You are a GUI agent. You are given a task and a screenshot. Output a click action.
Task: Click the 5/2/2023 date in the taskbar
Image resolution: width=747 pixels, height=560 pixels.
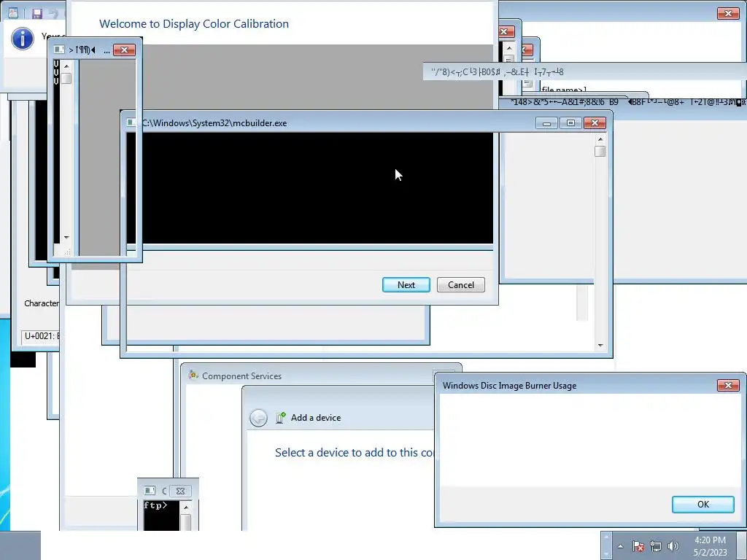tap(710, 553)
